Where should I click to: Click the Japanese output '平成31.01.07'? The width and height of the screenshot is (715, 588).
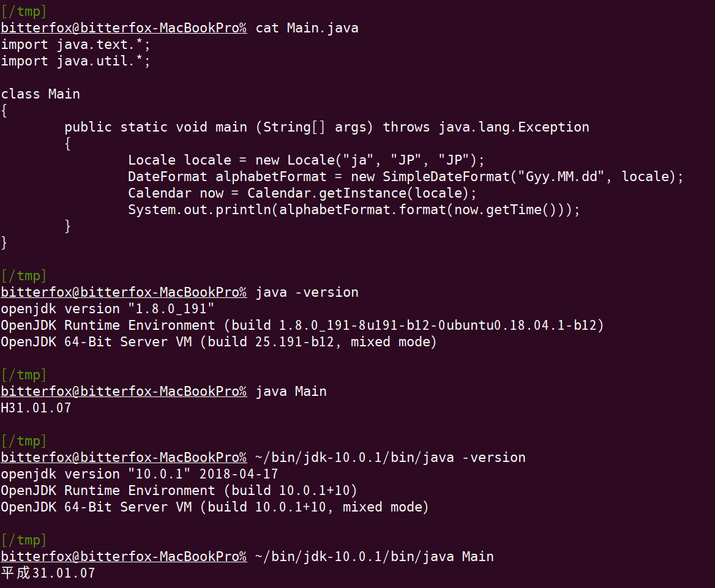[x=48, y=573]
